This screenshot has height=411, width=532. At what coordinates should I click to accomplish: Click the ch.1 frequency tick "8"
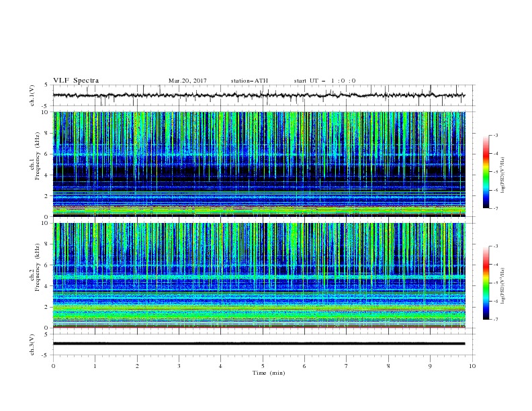point(46,133)
